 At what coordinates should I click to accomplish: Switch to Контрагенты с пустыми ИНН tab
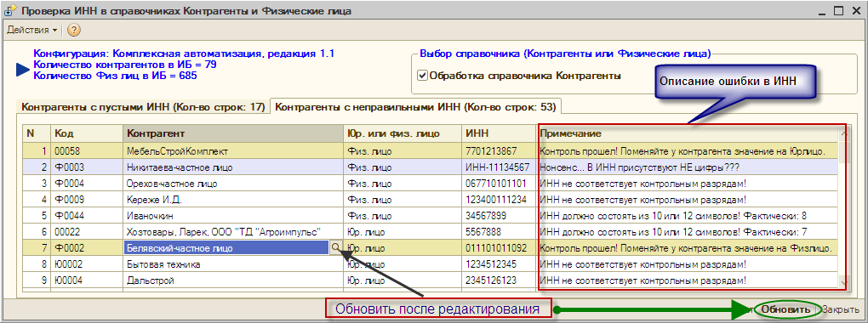click(x=142, y=107)
